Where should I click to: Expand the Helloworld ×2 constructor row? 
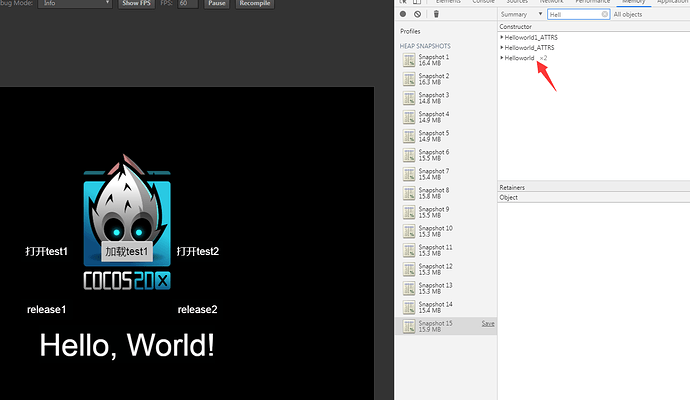[x=502, y=58]
